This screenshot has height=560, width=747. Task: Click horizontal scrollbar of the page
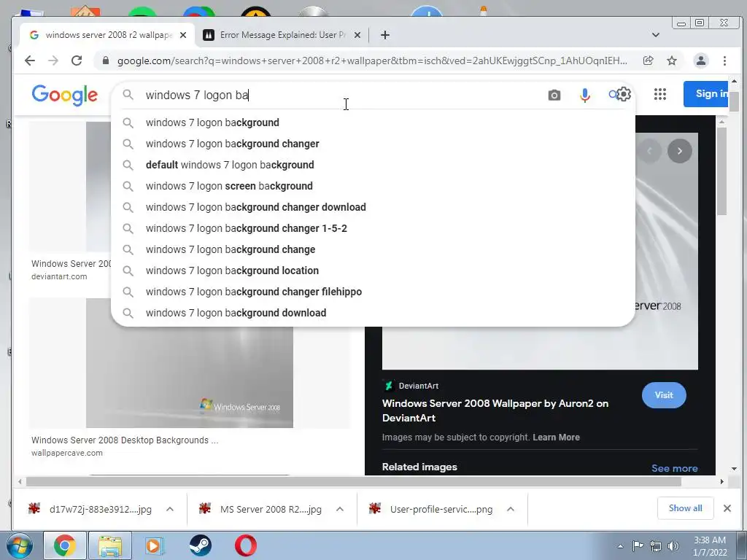coord(354,481)
